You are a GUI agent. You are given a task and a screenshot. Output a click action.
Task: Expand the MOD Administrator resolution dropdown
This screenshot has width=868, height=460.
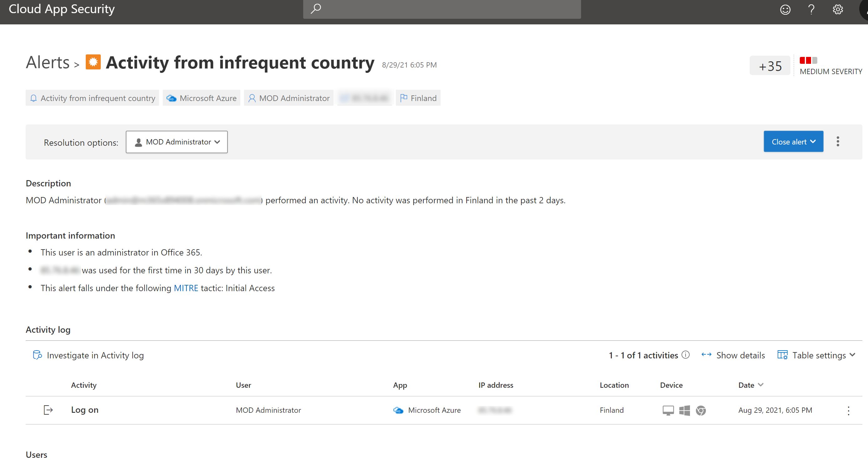[x=176, y=142]
